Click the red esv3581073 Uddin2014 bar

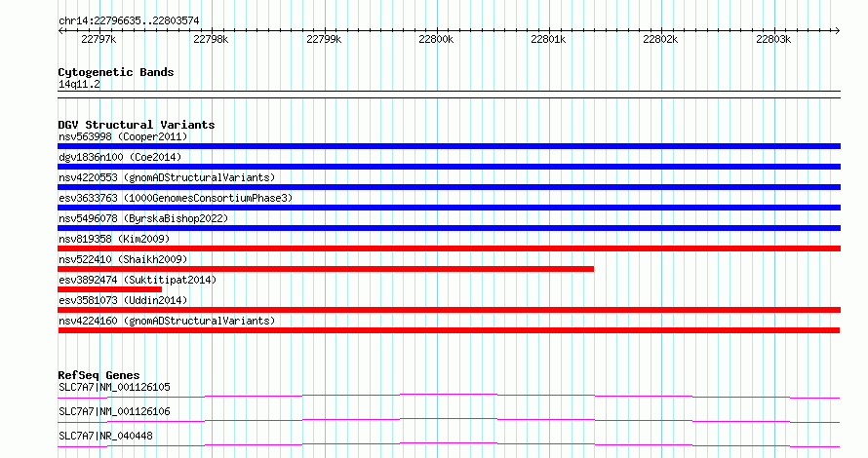[449, 310]
